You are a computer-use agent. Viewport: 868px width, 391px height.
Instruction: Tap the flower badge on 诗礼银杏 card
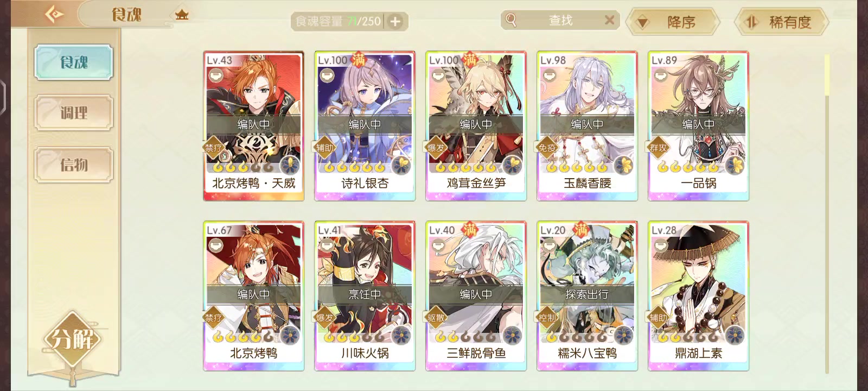coord(401,165)
